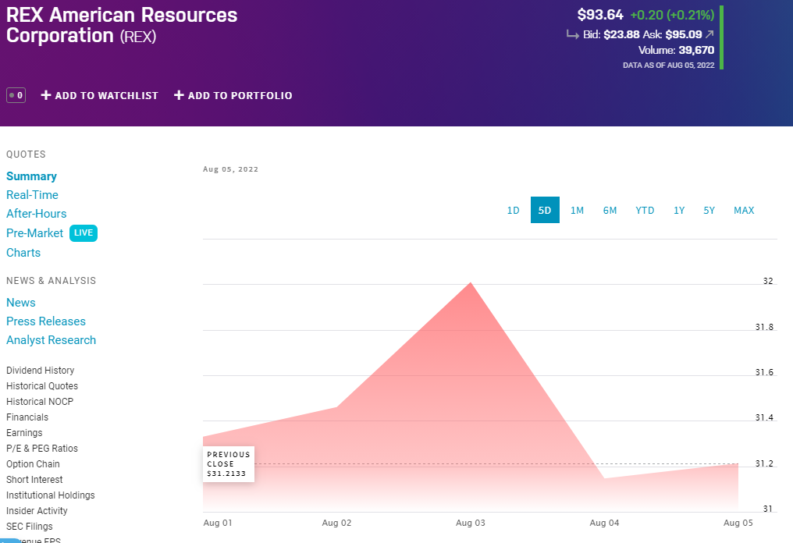
Task: Click the chart peak at Aug 03
Action: pyautogui.click(x=471, y=283)
